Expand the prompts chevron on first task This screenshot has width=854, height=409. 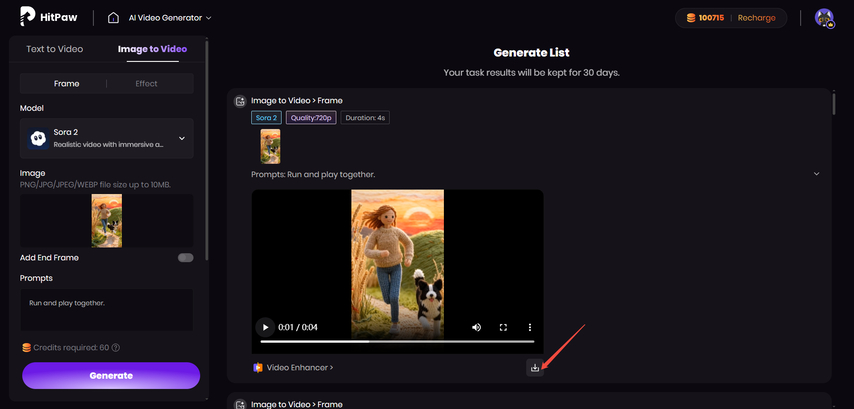click(x=816, y=174)
